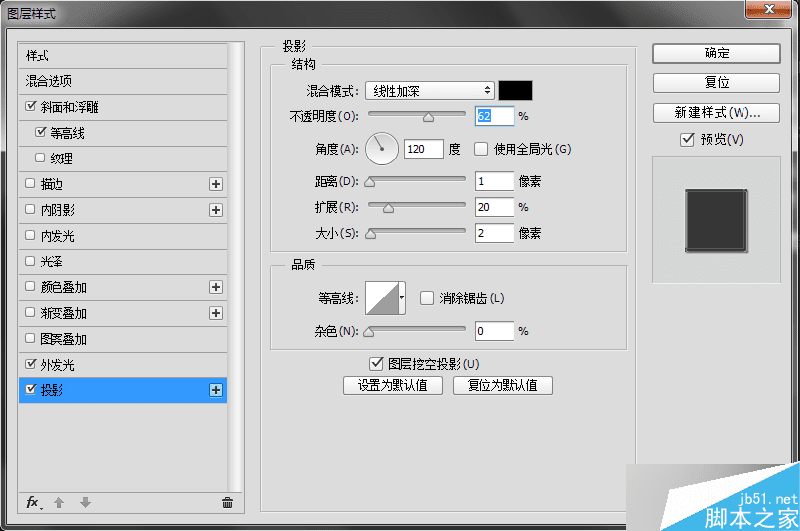Add another 描边 effect with plus icon
The height and width of the screenshot is (531, 800).
[216, 184]
